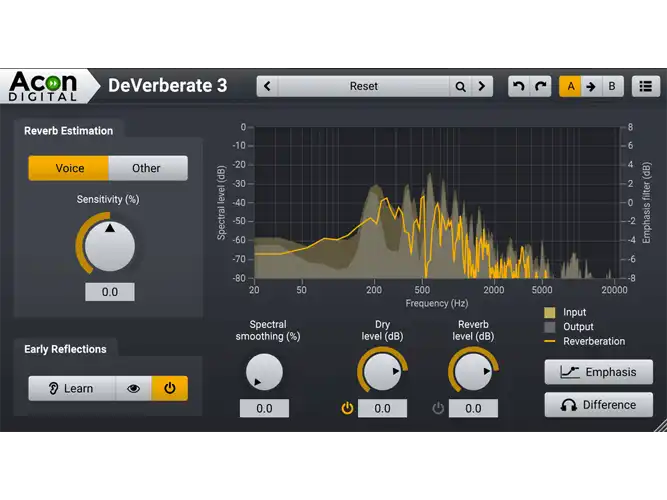Open the Reverb Estimation tab
This screenshot has height=500, width=667.
point(68,131)
